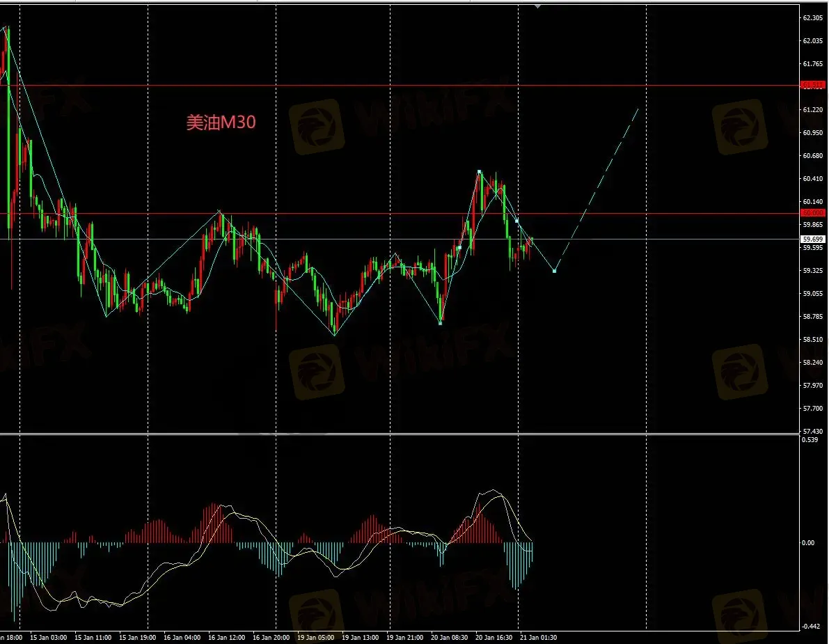Image resolution: width=829 pixels, height=644 pixels.
Task: Click the 16 Jan 12:00 time label
Action: [x=226, y=638]
